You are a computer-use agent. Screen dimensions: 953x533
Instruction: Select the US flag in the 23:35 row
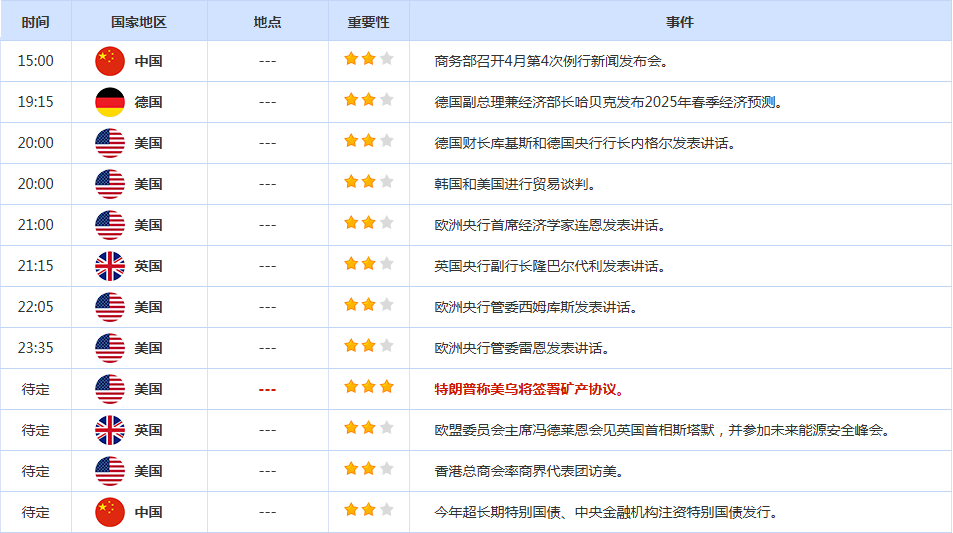tap(110, 348)
